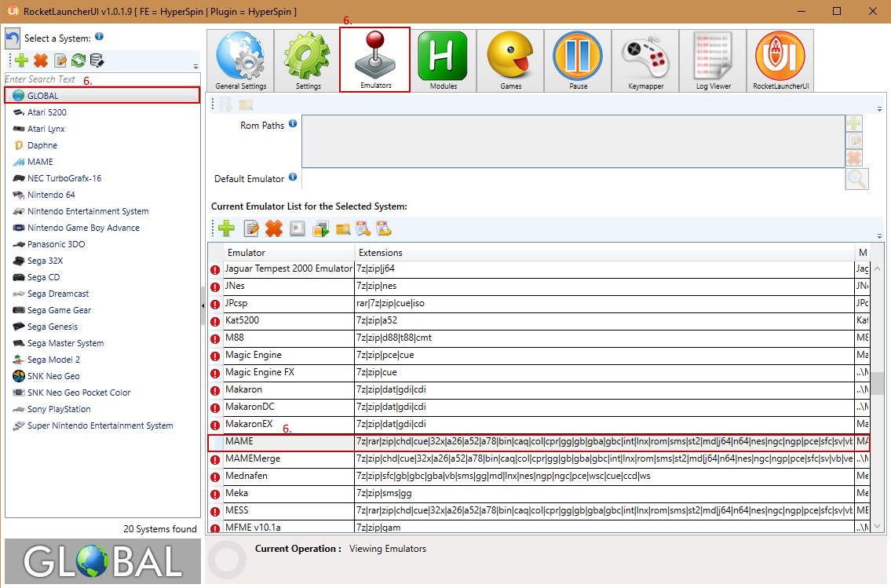Screen dimensions: 891x588
Task: Select Daphne in the system list
Action: click(42, 145)
